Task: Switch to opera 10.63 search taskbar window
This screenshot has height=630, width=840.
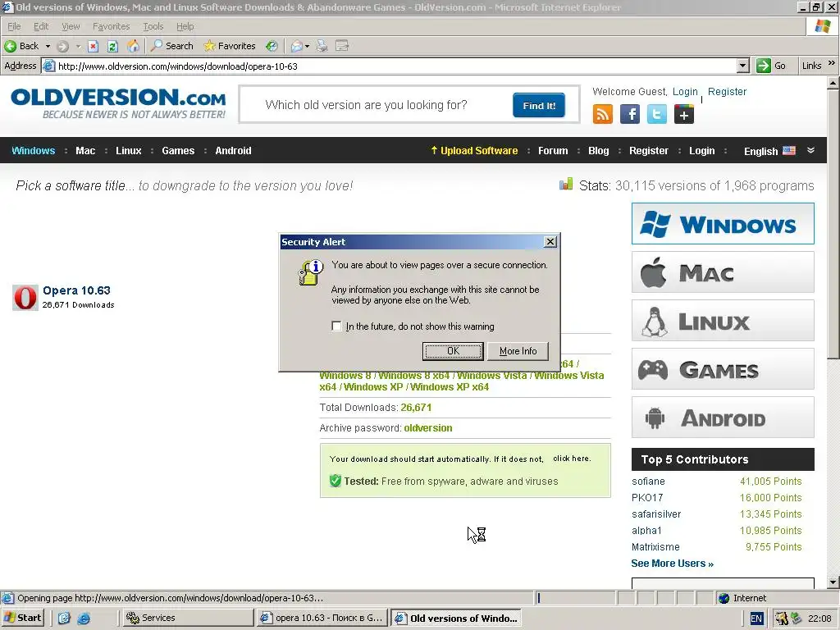Action: pos(322,618)
